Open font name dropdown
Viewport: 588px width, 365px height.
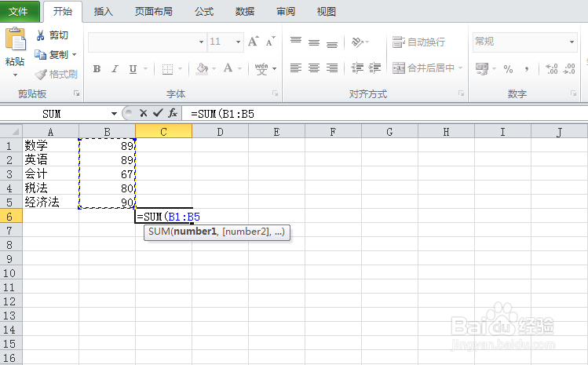pyautogui.click(x=202, y=42)
